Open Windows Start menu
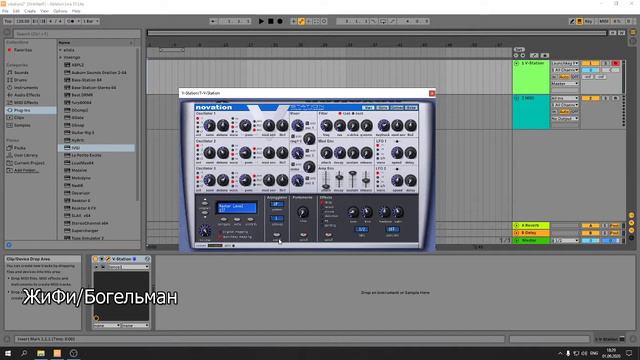Viewport: 640px width, 360px height. pos(8,353)
